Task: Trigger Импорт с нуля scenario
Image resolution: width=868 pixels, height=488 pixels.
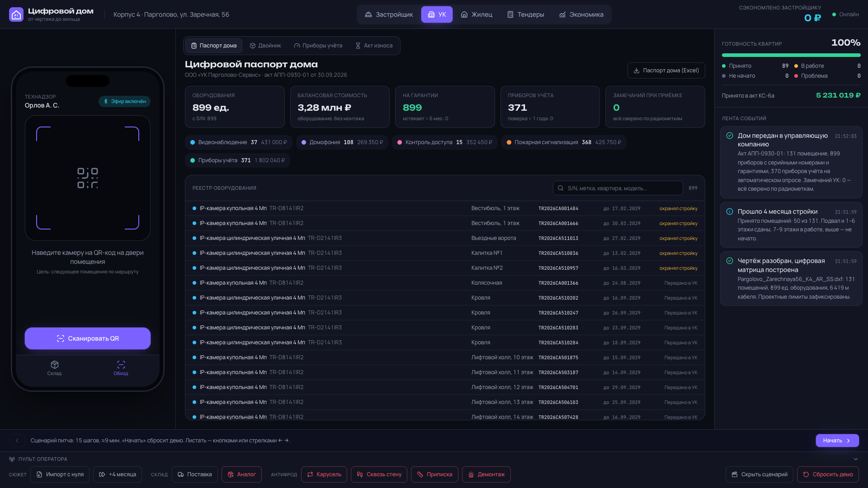Action: pos(60,474)
